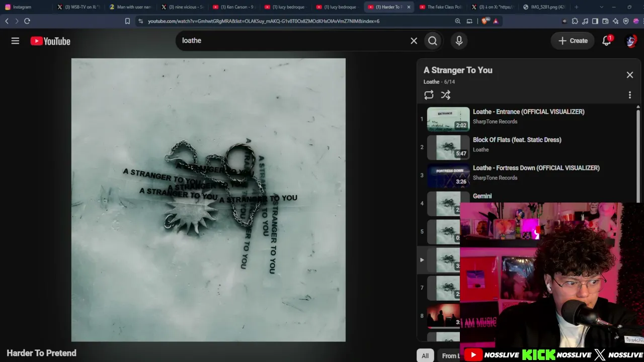Viewport: 644px width, 362px height.
Task: Open the tab search dropdown
Action: tap(602, 7)
